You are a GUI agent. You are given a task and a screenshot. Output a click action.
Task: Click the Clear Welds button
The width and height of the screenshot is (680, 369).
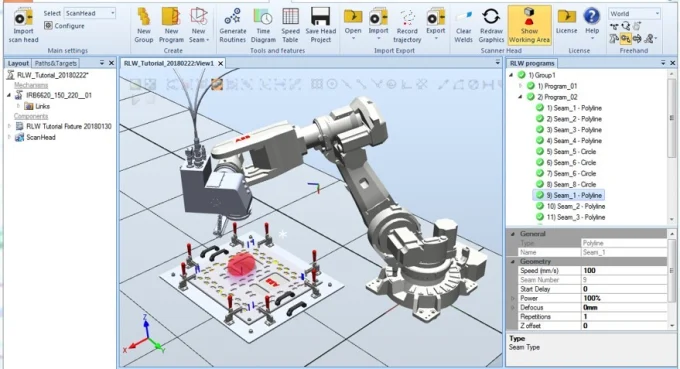click(x=463, y=26)
